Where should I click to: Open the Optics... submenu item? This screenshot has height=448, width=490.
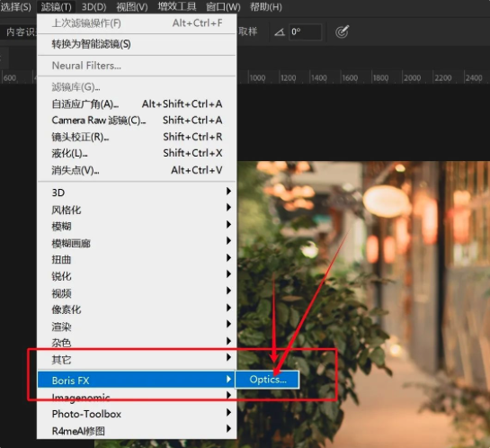[267, 380]
